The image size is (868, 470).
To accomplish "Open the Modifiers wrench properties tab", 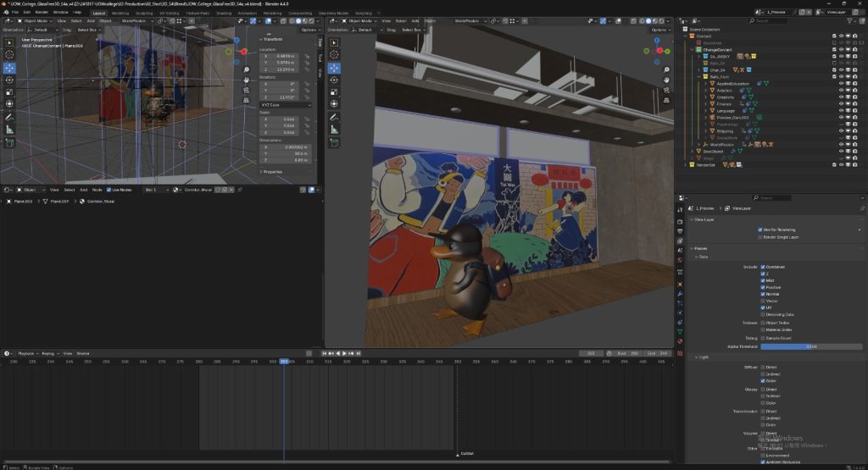I will [x=680, y=294].
